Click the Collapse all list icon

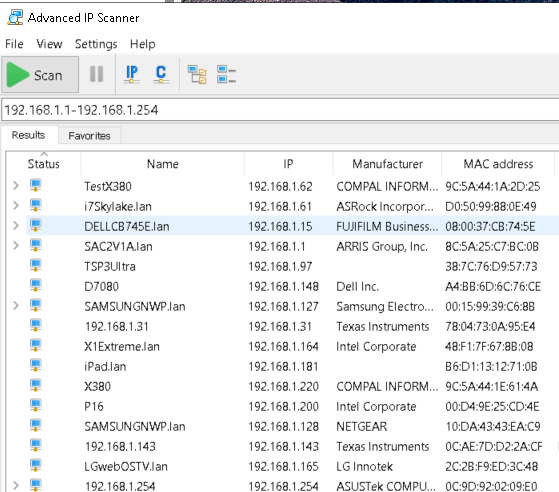(x=226, y=74)
